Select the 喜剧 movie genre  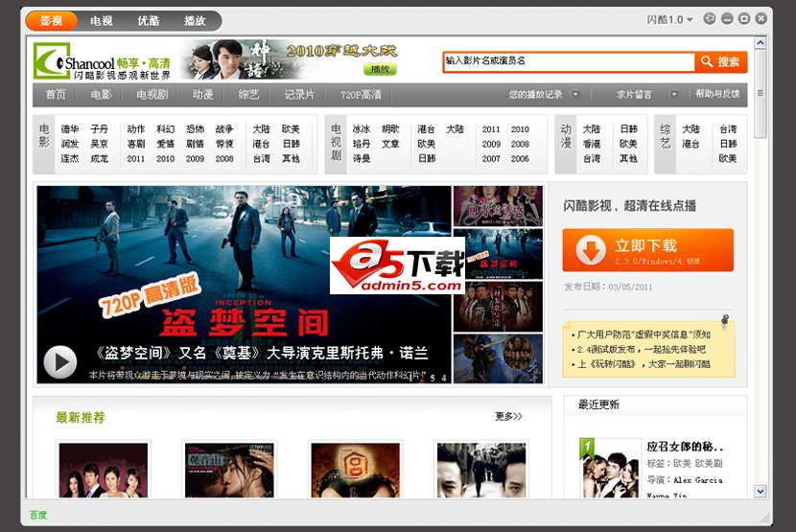point(136,144)
